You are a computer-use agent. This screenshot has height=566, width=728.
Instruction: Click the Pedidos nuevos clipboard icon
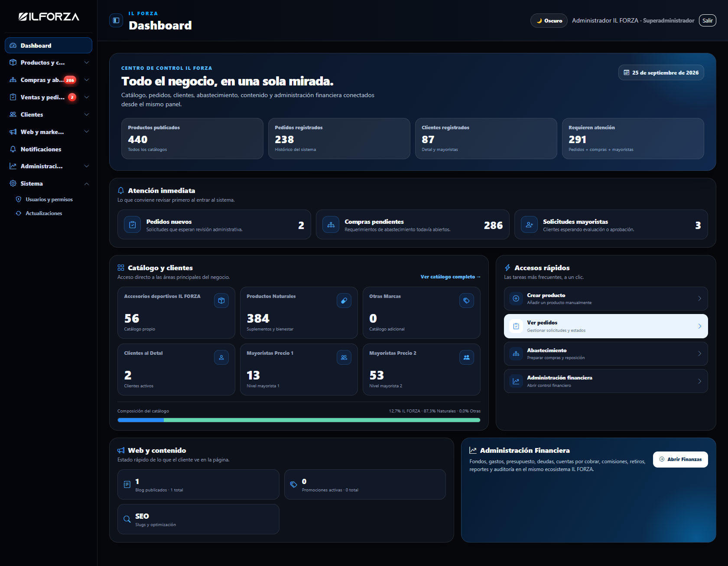[133, 225]
